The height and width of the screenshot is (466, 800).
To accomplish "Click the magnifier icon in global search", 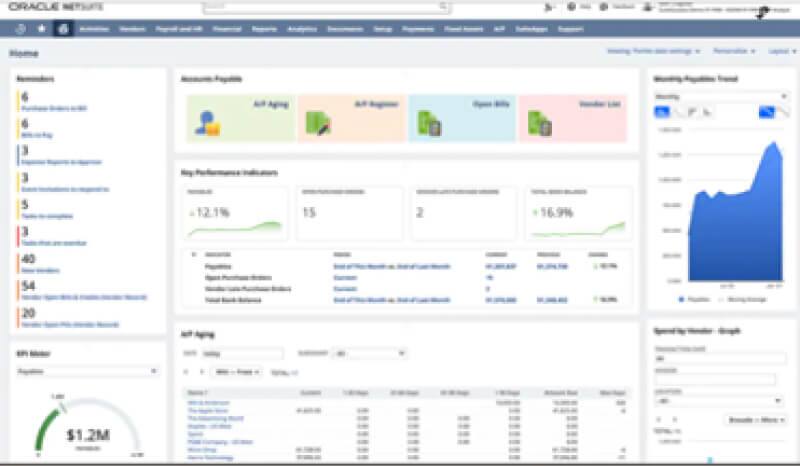I will [443, 6].
